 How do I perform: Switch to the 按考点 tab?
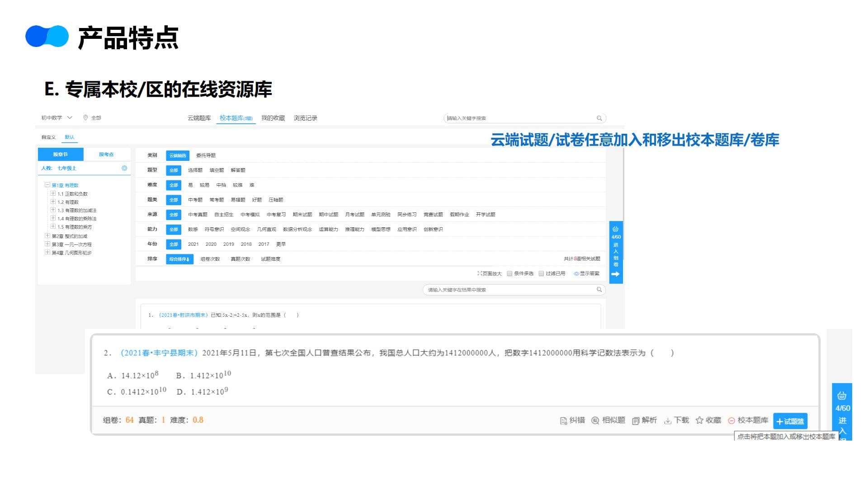pos(106,155)
